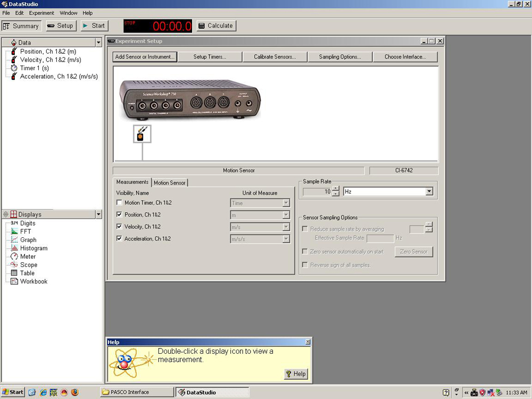Switch to the Motion Sensor tab
The width and height of the screenshot is (532, 399).
coord(170,182)
